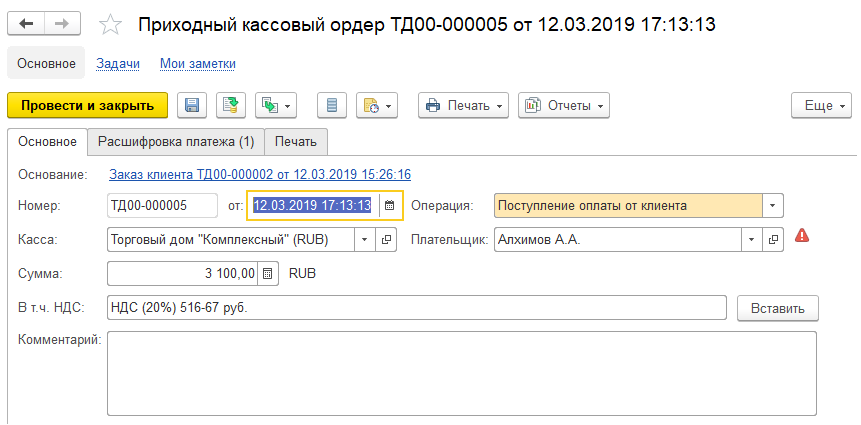The height and width of the screenshot is (425, 861).
Task: Click the post document icon
Action: pyautogui.click(x=231, y=105)
